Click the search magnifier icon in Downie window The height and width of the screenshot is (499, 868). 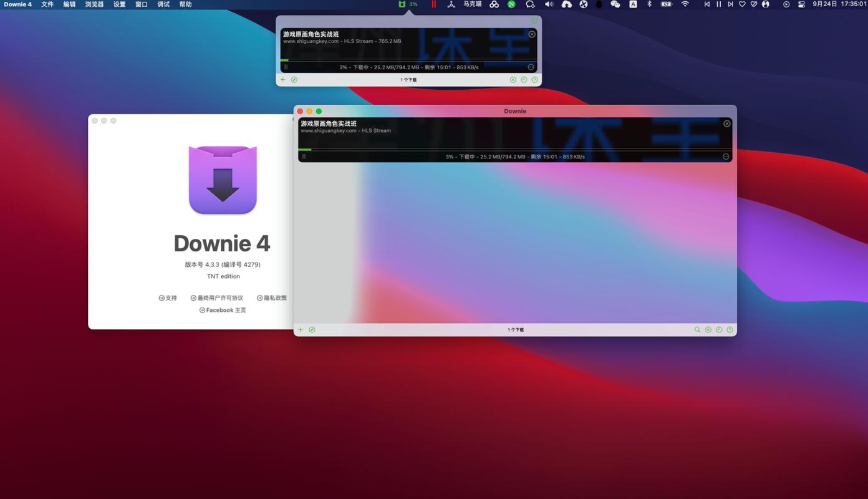point(697,329)
